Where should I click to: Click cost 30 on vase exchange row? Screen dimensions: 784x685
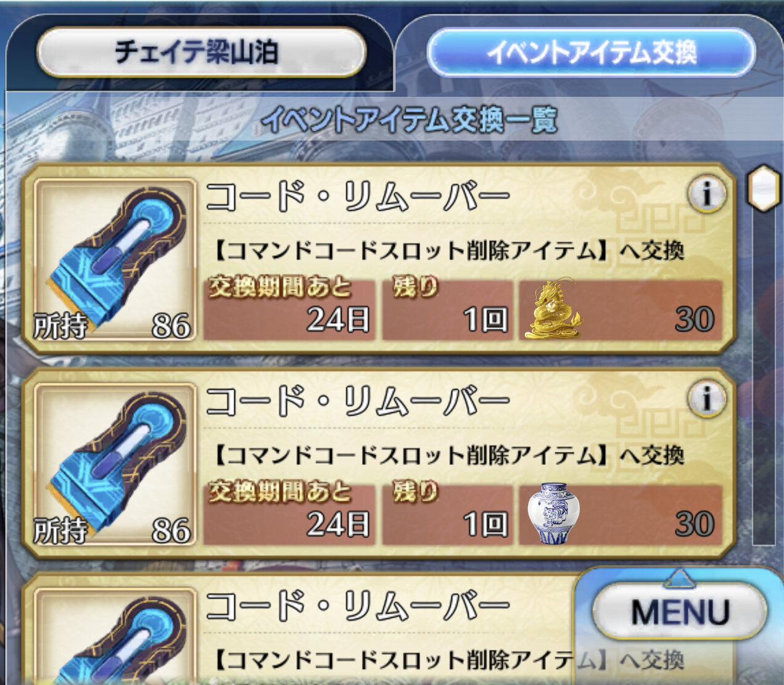[695, 524]
